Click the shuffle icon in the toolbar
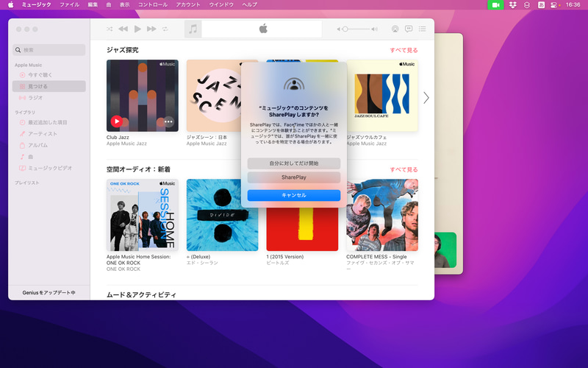 [x=110, y=29]
